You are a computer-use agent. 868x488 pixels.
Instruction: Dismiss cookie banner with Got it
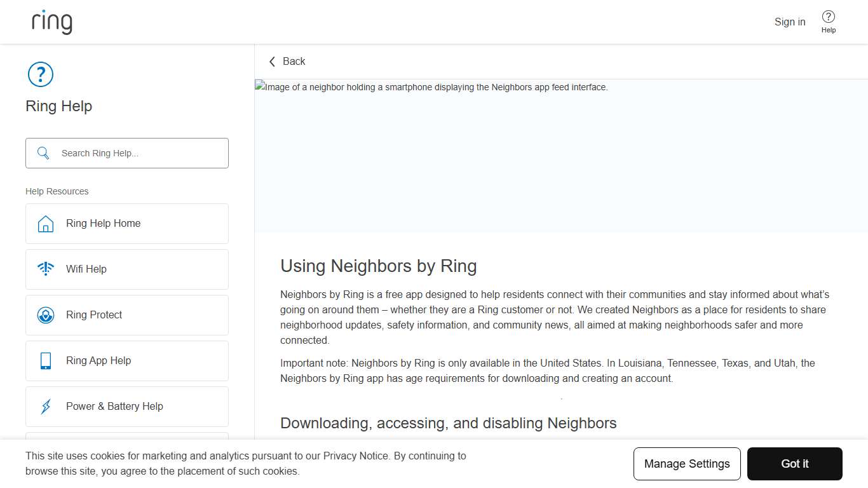point(795,464)
